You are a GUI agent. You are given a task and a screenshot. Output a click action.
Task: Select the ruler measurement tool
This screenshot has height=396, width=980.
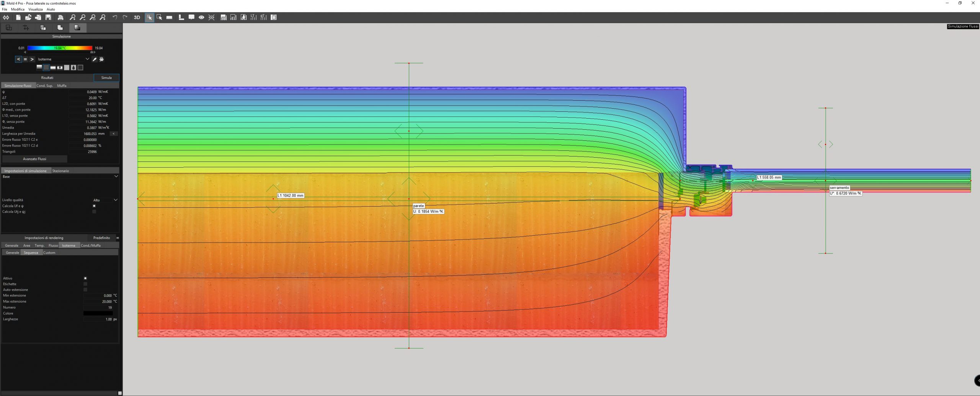pos(170,17)
